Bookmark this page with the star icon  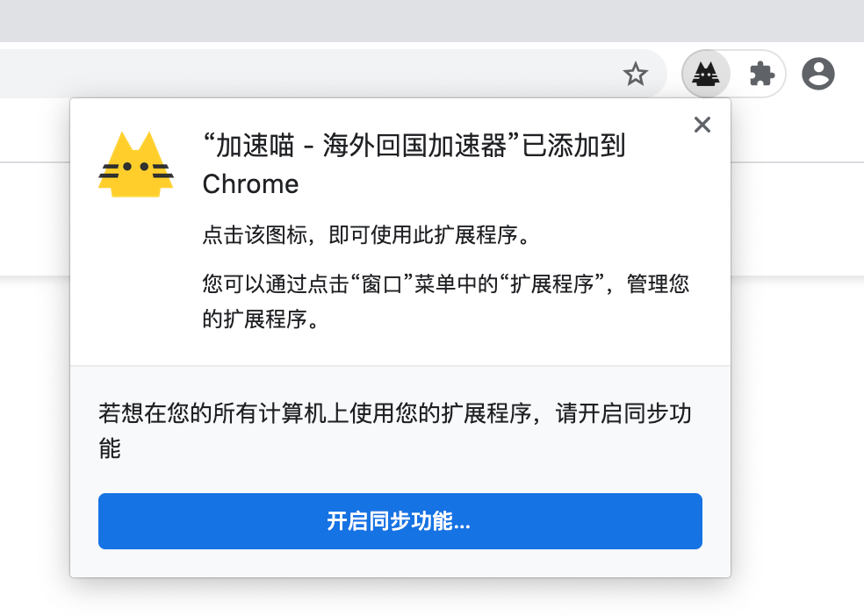635,74
